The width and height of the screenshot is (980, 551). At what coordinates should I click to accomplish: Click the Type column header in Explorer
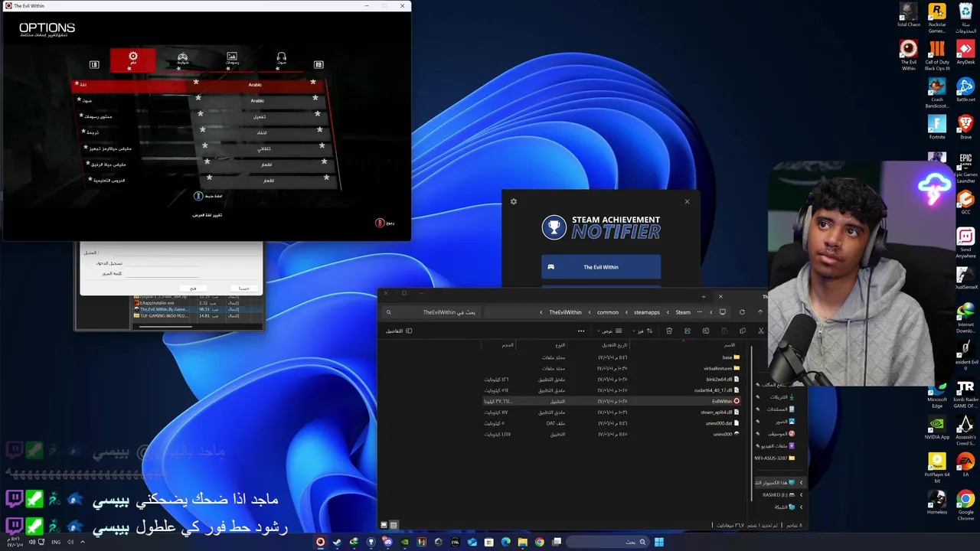(560, 345)
